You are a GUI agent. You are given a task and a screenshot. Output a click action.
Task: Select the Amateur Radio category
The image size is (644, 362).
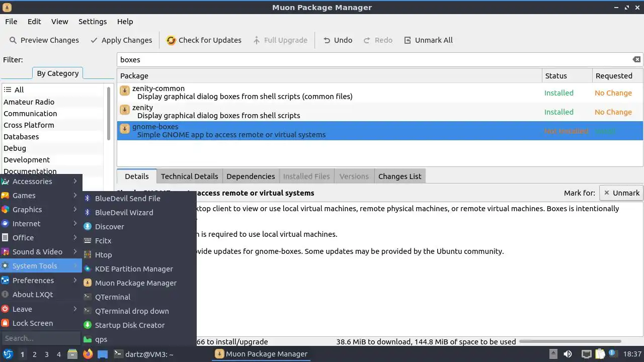click(x=52, y=102)
